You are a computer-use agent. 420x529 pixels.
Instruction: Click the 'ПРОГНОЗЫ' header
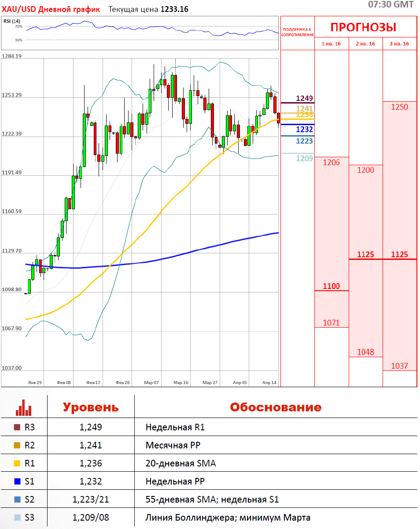coord(363,27)
